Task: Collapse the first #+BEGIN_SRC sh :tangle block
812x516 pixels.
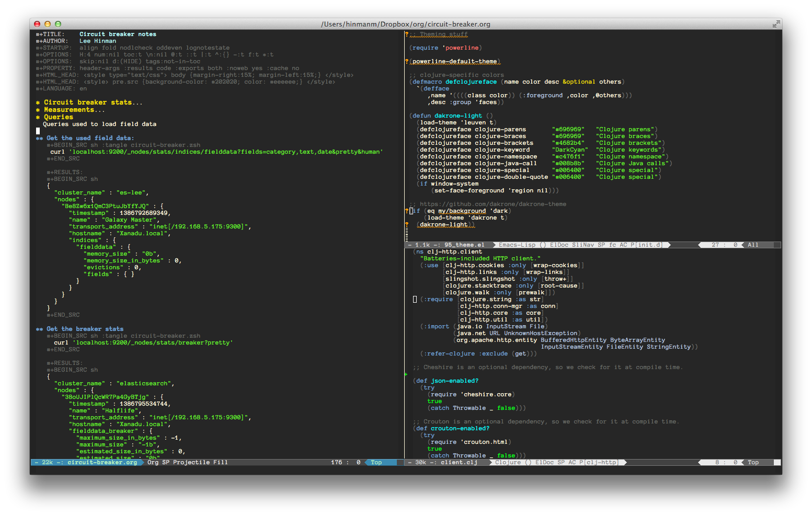Action: 123,145
